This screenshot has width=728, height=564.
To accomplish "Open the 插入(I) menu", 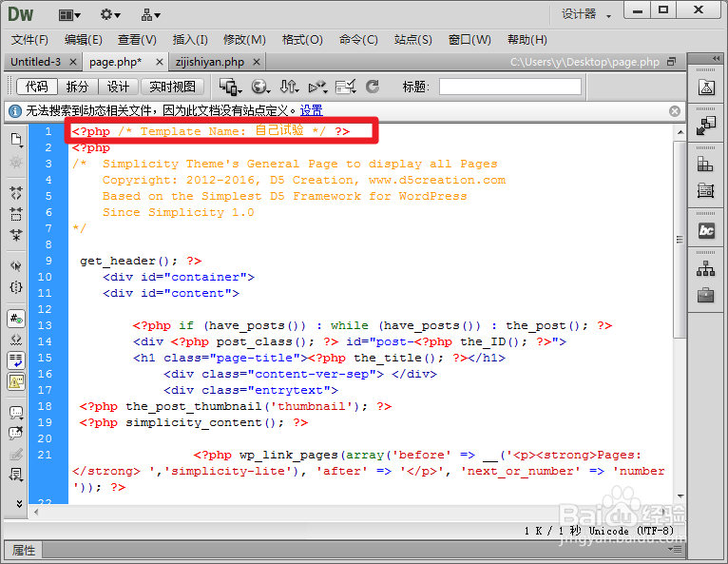I will coord(190,40).
